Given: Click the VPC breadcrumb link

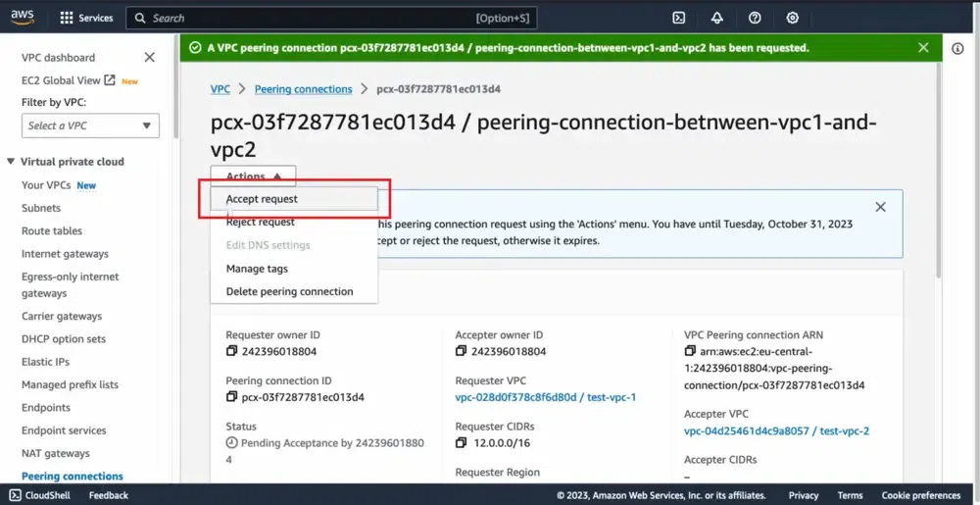Looking at the screenshot, I should pyautogui.click(x=220, y=89).
